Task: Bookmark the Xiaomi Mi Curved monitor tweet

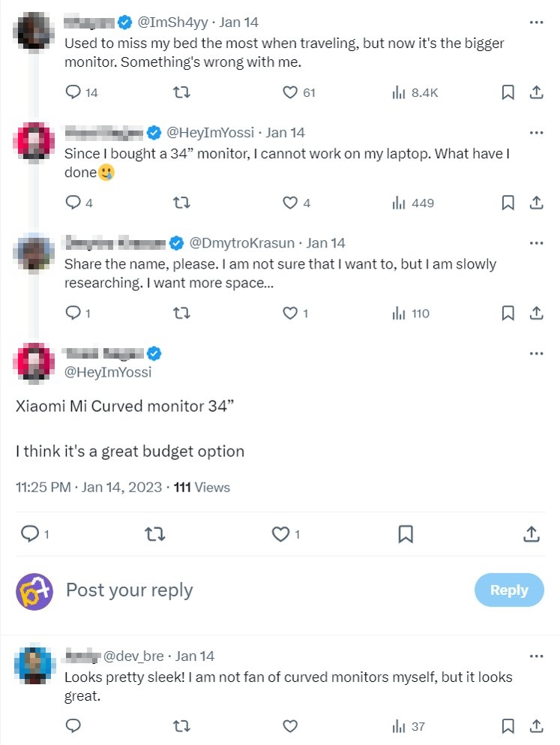Action: point(406,534)
